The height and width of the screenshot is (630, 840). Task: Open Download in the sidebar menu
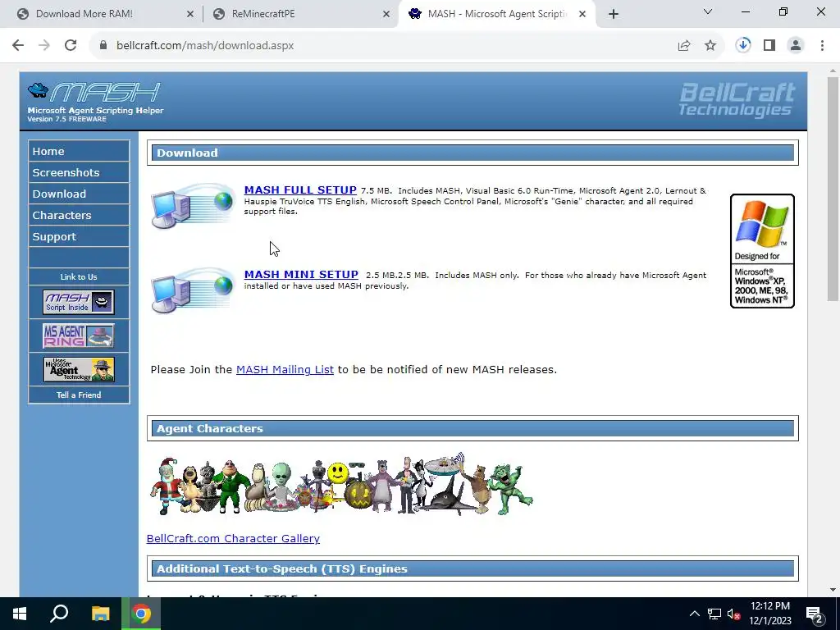pos(79,194)
